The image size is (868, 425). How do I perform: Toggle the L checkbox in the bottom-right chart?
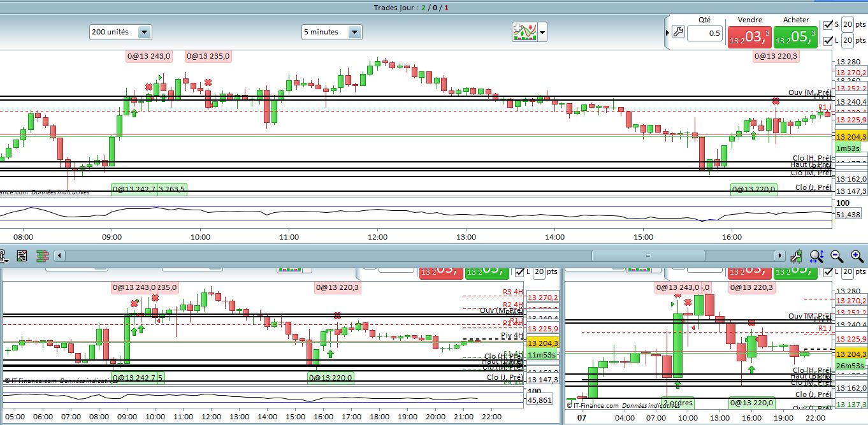pos(828,272)
